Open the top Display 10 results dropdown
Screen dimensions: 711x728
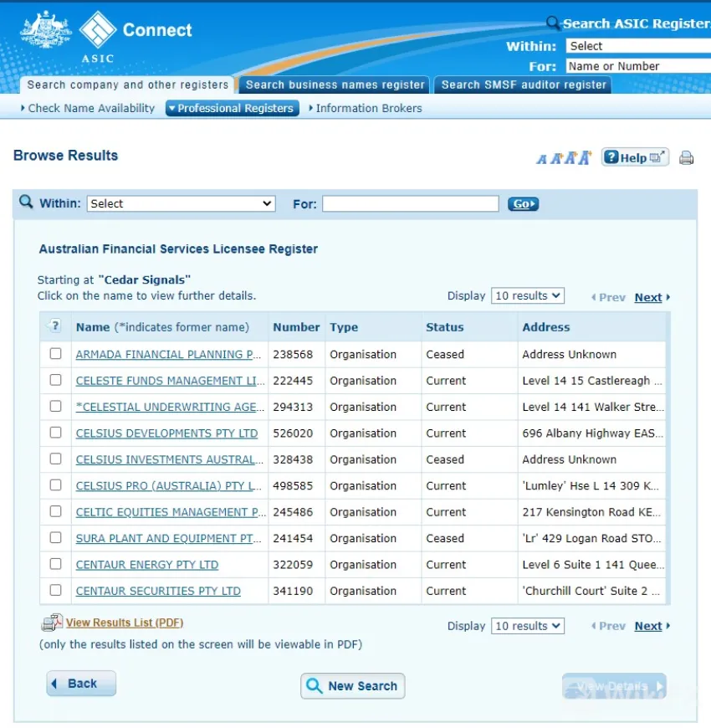click(528, 295)
